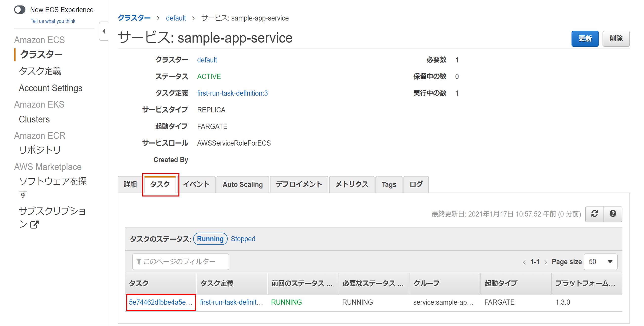The height and width of the screenshot is (326, 644).
Task: Switch to the Tags tab
Action: [389, 184]
